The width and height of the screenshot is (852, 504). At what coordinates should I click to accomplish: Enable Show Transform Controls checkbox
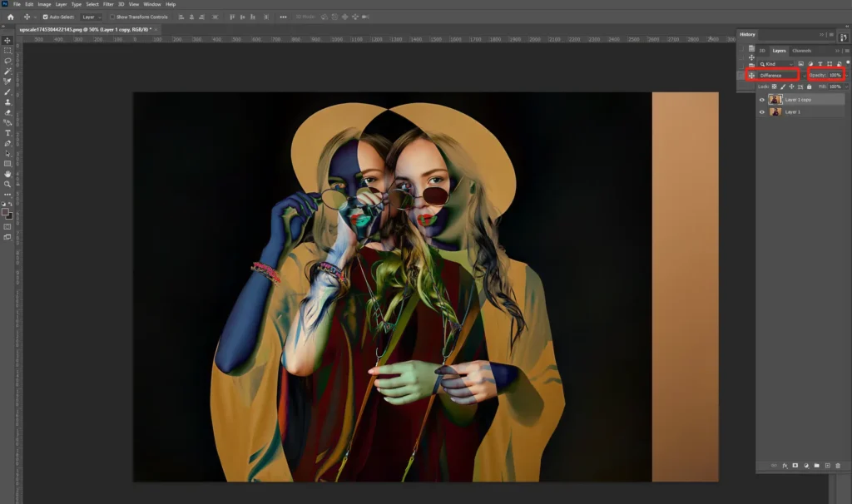coord(112,17)
